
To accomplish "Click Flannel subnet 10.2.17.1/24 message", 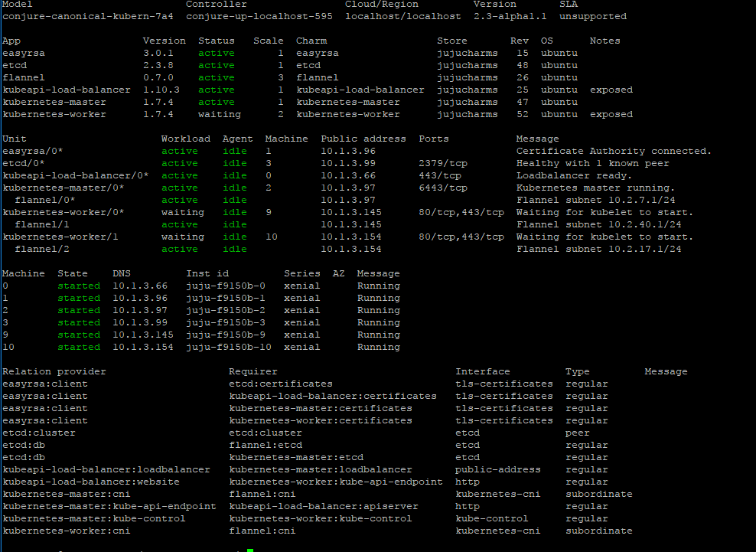I will click(599, 249).
